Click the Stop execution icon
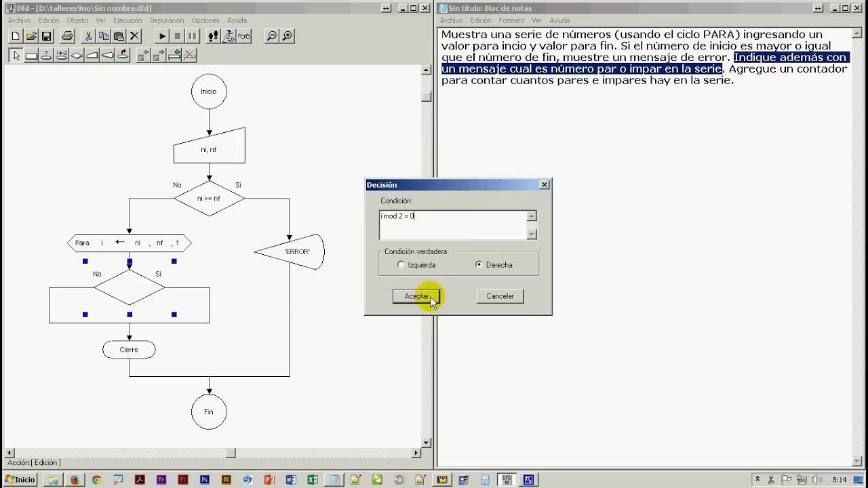This screenshot has height=488, width=868. coord(178,36)
